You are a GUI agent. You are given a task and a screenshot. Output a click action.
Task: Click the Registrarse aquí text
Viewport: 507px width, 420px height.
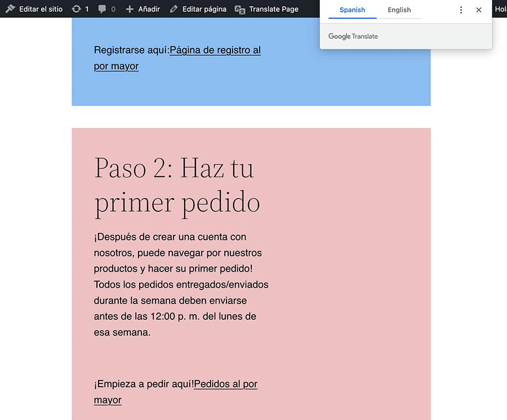[x=131, y=50]
